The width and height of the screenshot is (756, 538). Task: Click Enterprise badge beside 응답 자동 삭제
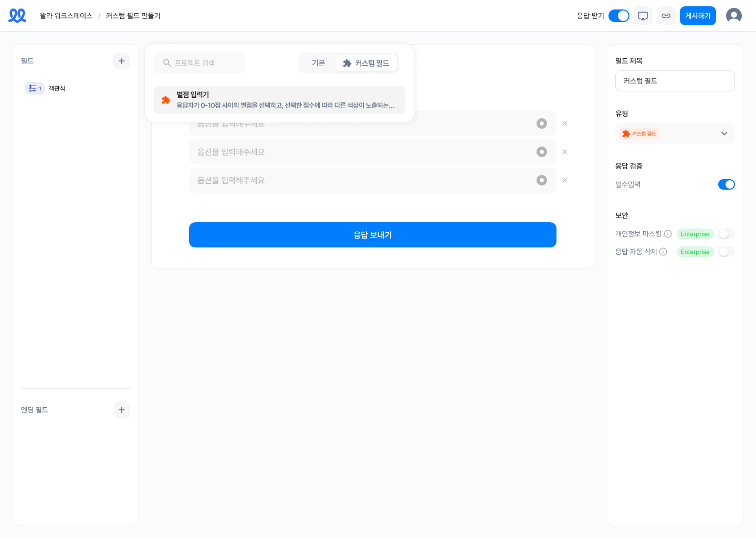tap(695, 252)
